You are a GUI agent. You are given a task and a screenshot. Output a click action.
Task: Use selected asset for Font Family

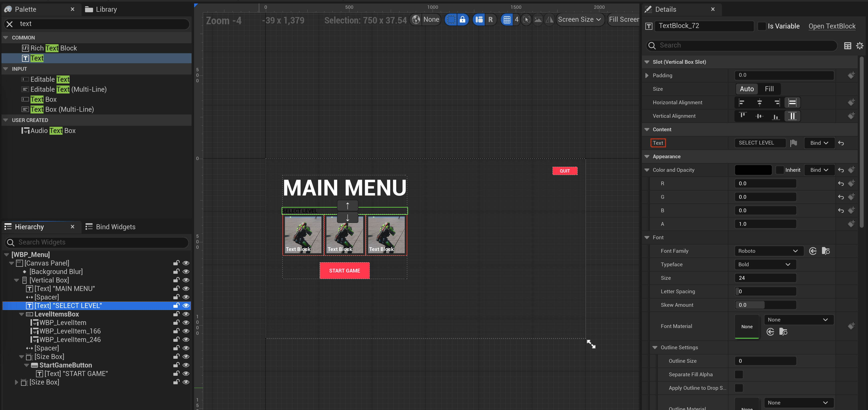click(812, 251)
